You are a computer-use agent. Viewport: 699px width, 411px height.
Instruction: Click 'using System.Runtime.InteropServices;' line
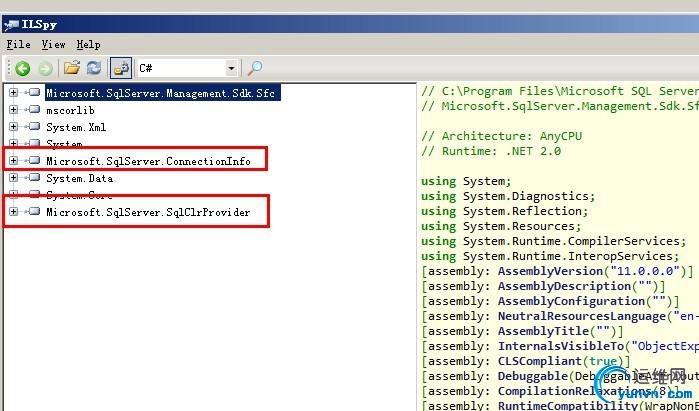[550, 256]
